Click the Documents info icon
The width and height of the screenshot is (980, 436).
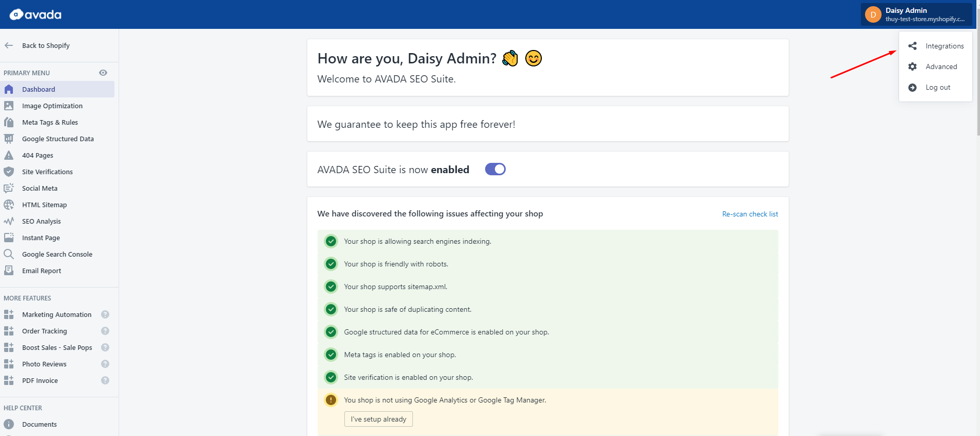(x=9, y=424)
